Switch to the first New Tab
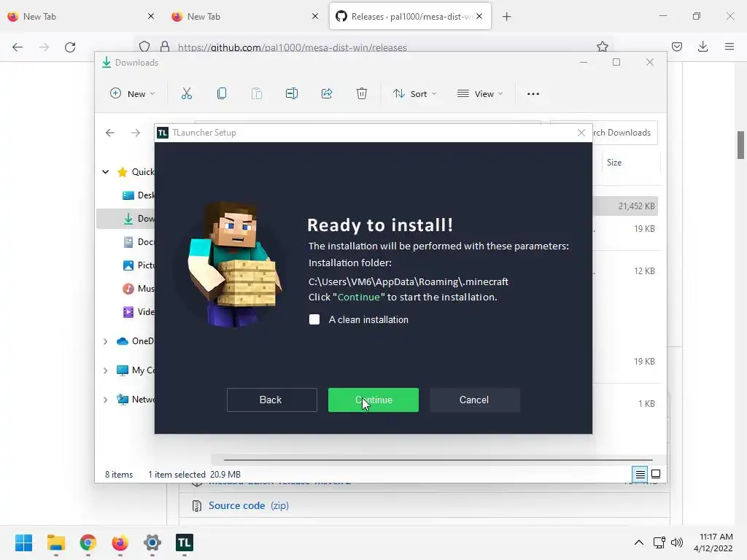The height and width of the screenshot is (560, 747). pyautogui.click(x=81, y=17)
